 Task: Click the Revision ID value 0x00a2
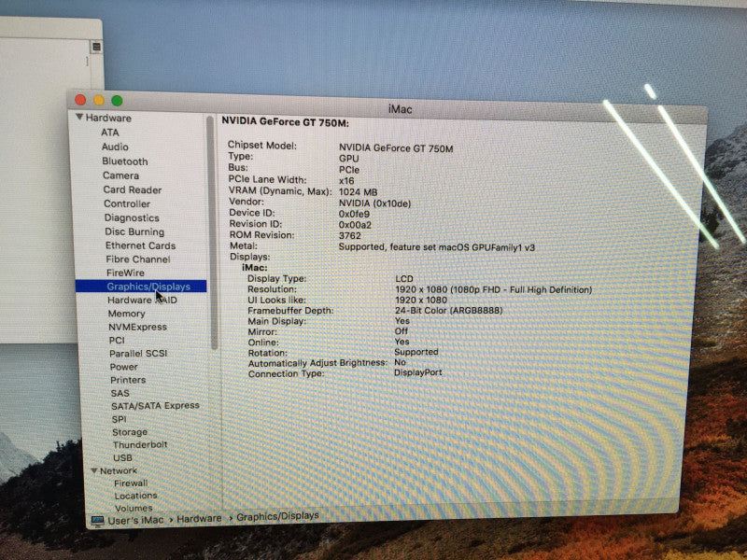click(355, 225)
